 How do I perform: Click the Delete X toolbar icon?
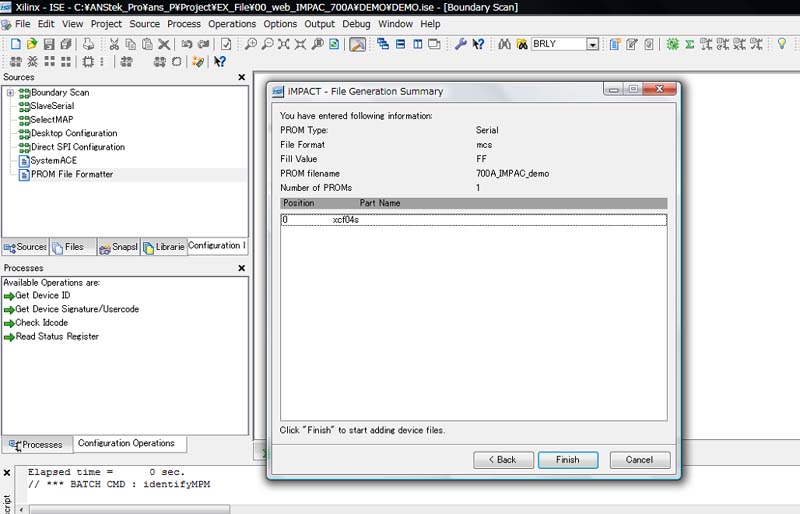[x=164, y=44]
